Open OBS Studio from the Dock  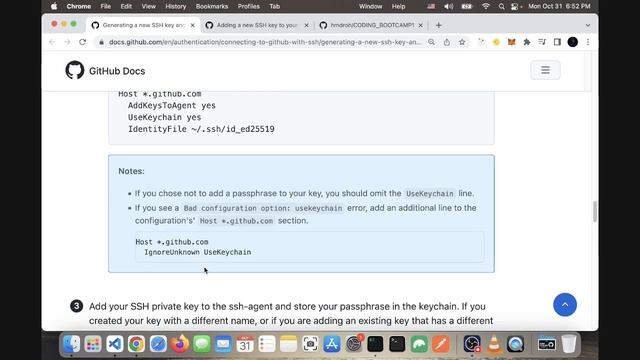pos(472,344)
